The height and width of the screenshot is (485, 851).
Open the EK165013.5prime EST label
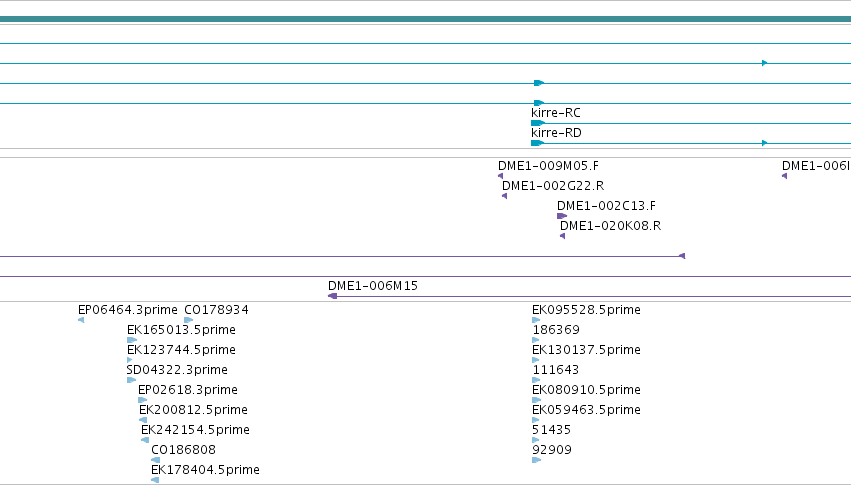[x=181, y=330]
